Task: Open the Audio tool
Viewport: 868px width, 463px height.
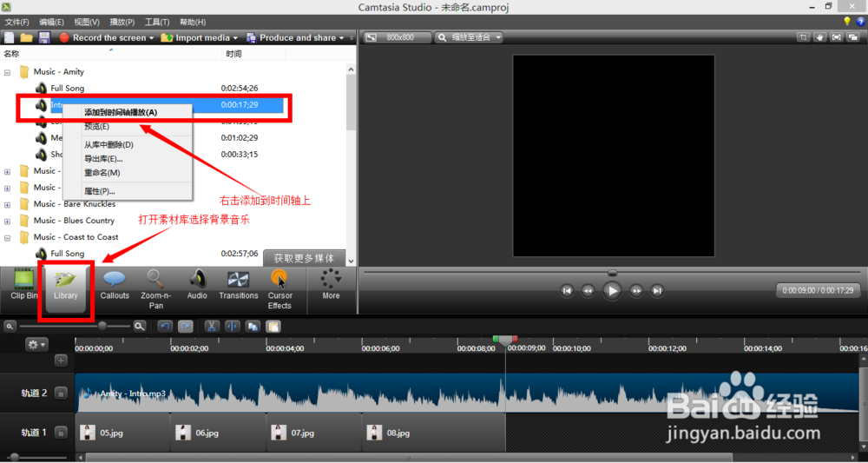Action: click(197, 285)
